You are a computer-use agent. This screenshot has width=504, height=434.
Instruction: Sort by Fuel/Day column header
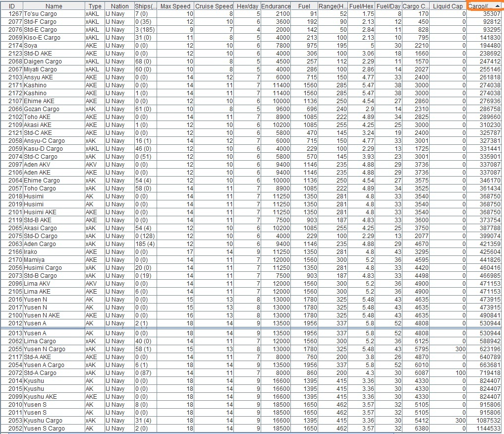click(389, 6)
